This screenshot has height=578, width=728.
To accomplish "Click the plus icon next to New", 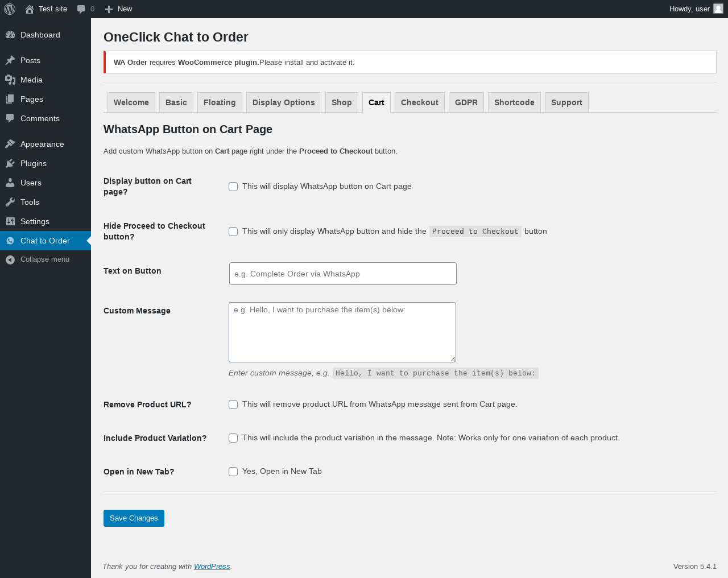I will coord(109,9).
